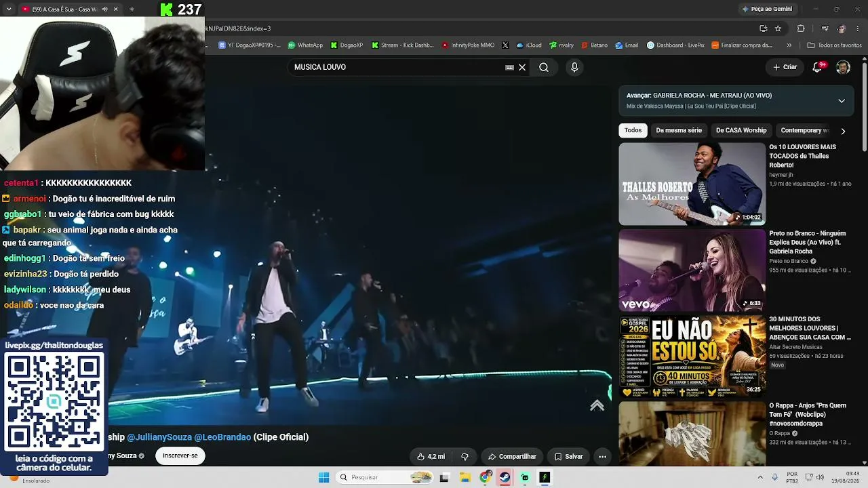868x488 pixels.
Task: Expand the Avançar playlist panel chevron
Action: coord(842,101)
